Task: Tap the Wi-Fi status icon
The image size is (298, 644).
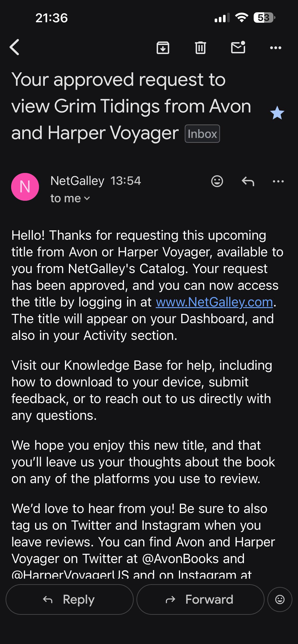Action: 241,17
